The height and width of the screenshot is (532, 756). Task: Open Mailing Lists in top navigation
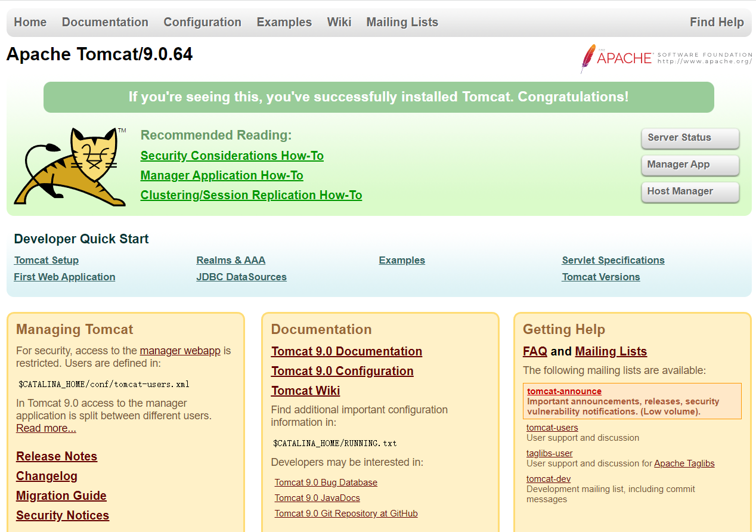point(402,22)
